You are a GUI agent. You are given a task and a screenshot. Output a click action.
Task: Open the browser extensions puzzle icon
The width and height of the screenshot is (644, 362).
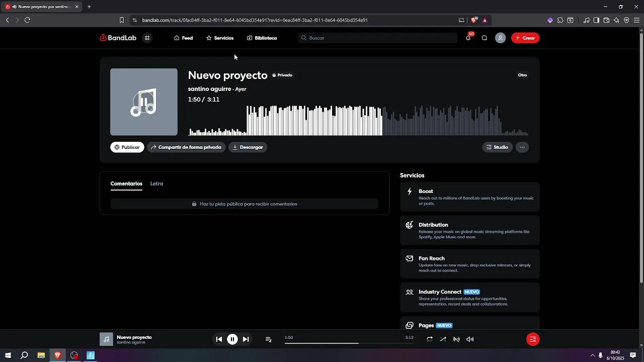(560, 20)
